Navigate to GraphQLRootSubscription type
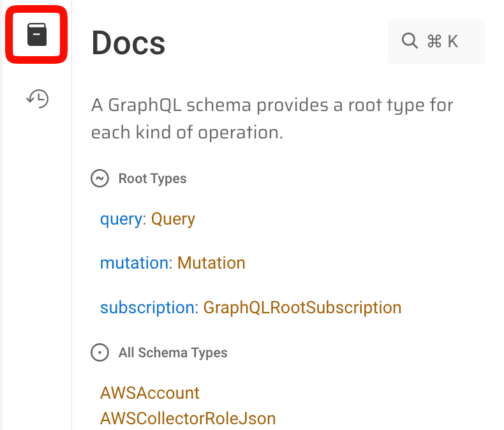This screenshot has height=430, width=504. point(302,308)
